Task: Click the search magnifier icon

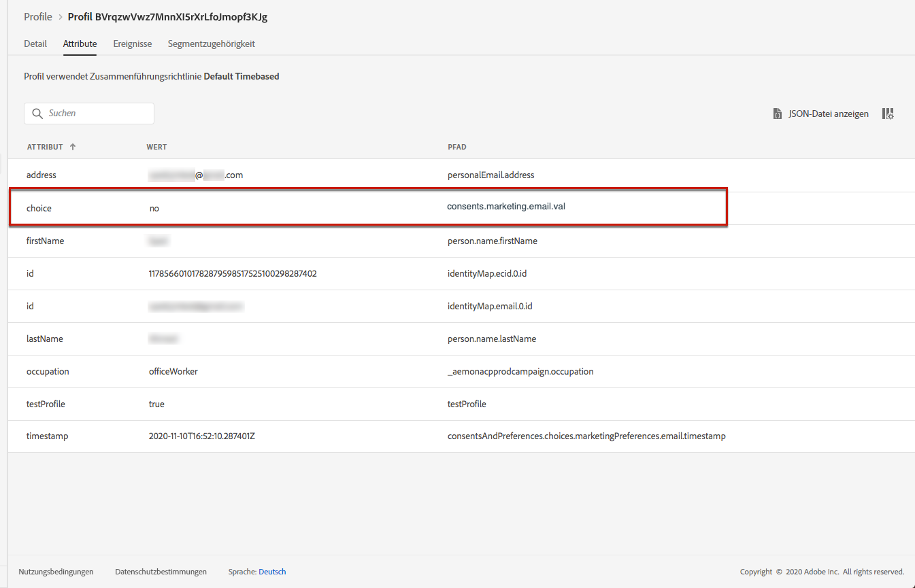Action: point(37,114)
